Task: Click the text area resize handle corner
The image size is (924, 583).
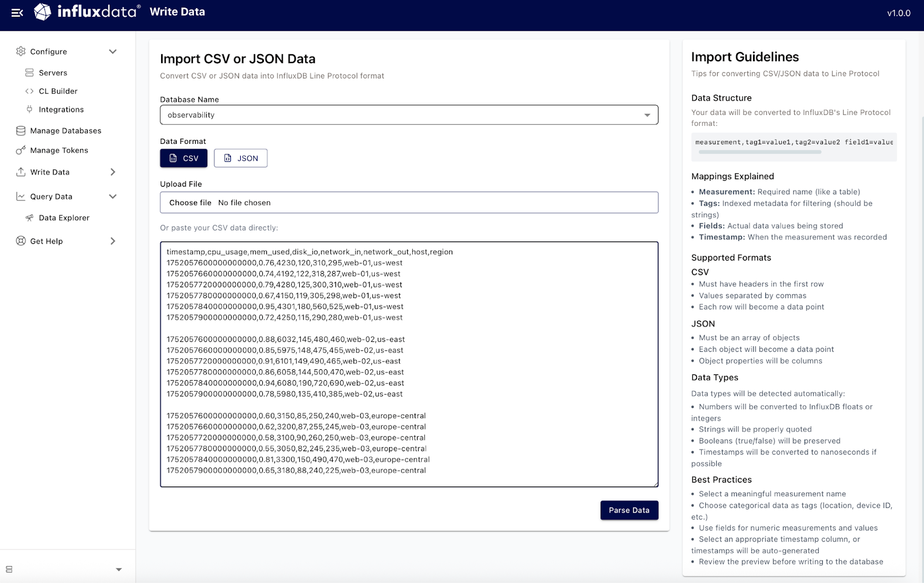Action: (655, 484)
